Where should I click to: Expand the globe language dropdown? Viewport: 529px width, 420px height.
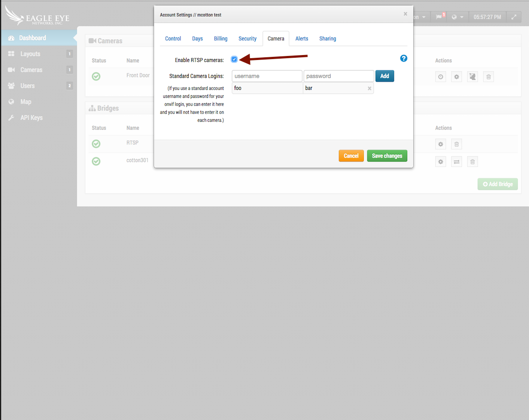point(457,17)
